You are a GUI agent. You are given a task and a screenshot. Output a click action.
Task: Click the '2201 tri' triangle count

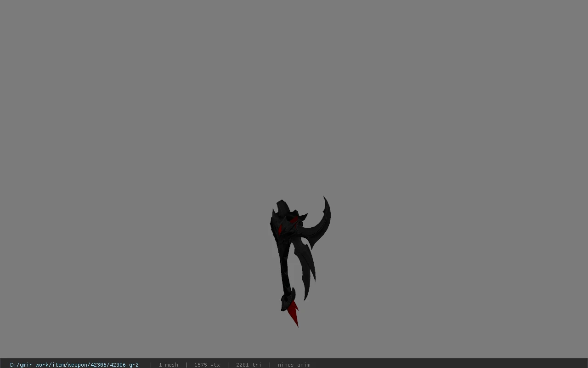249,365
